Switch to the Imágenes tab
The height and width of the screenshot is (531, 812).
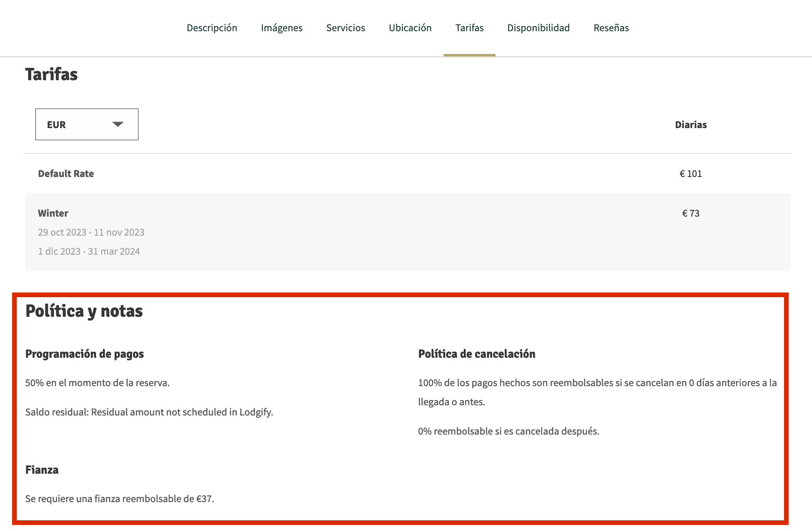point(282,28)
